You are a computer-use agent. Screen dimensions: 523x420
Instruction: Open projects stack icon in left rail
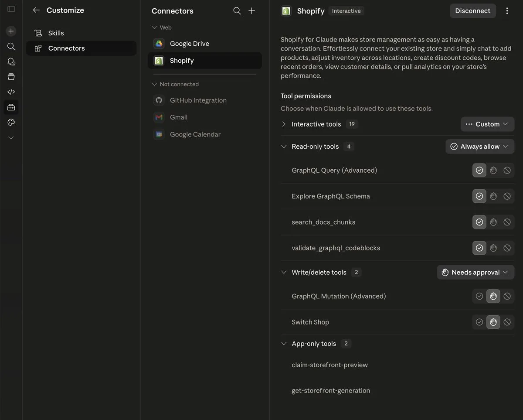point(11,77)
